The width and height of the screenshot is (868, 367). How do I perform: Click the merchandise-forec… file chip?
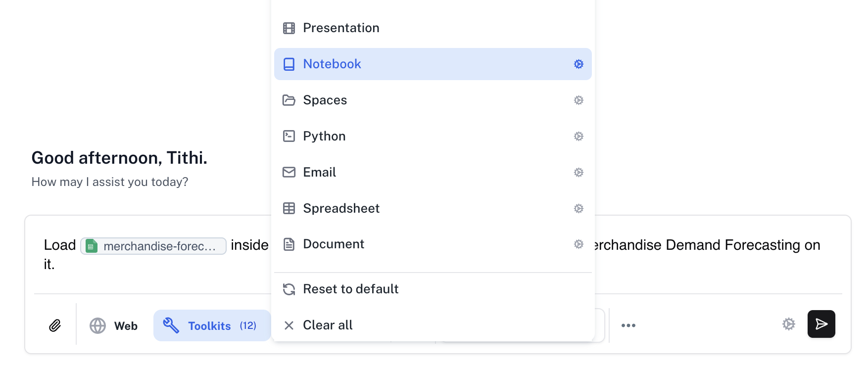(153, 246)
